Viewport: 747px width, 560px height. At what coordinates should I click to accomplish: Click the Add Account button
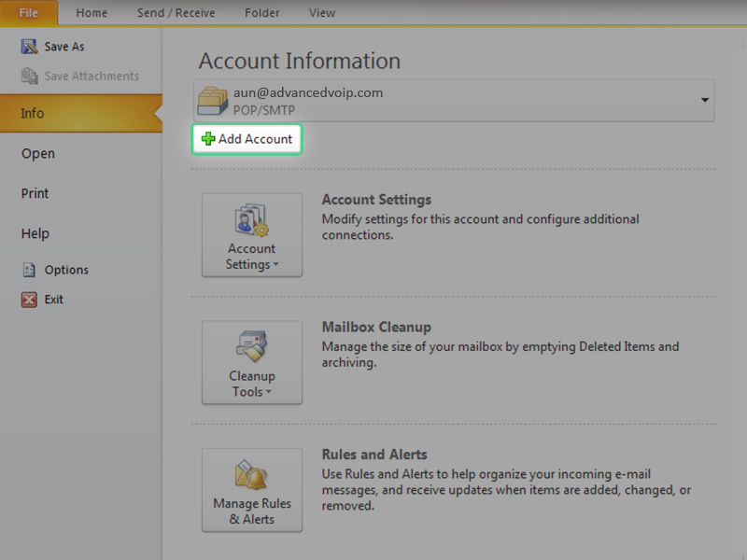coord(247,139)
